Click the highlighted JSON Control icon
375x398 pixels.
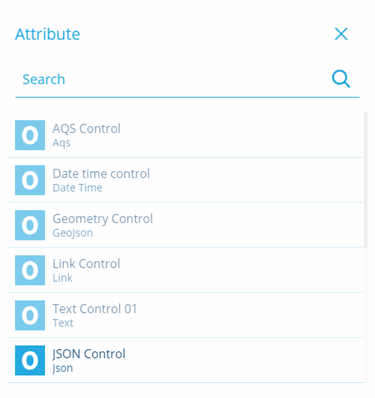tap(30, 360)
